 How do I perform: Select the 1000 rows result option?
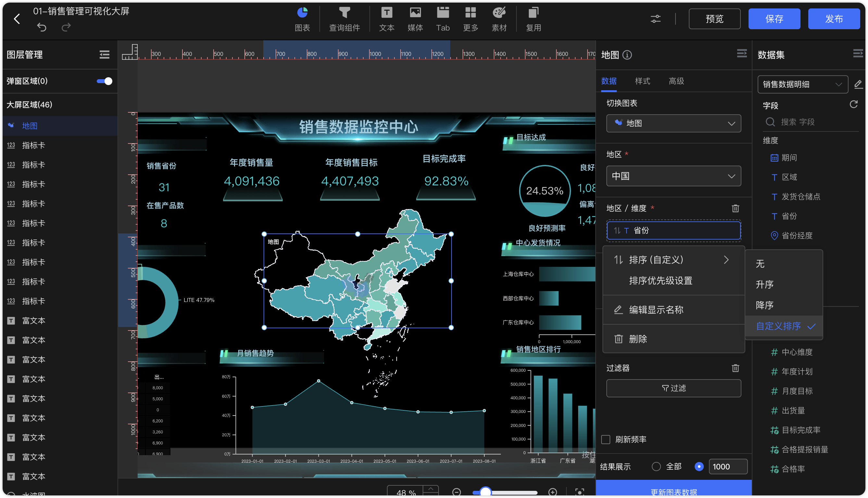[699, 467]
